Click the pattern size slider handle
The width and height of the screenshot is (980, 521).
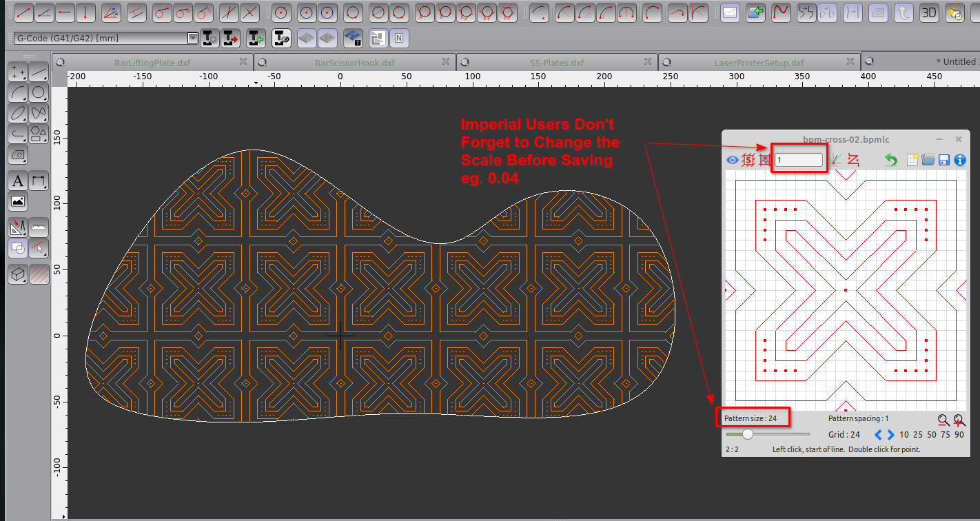tap(747, 434)
